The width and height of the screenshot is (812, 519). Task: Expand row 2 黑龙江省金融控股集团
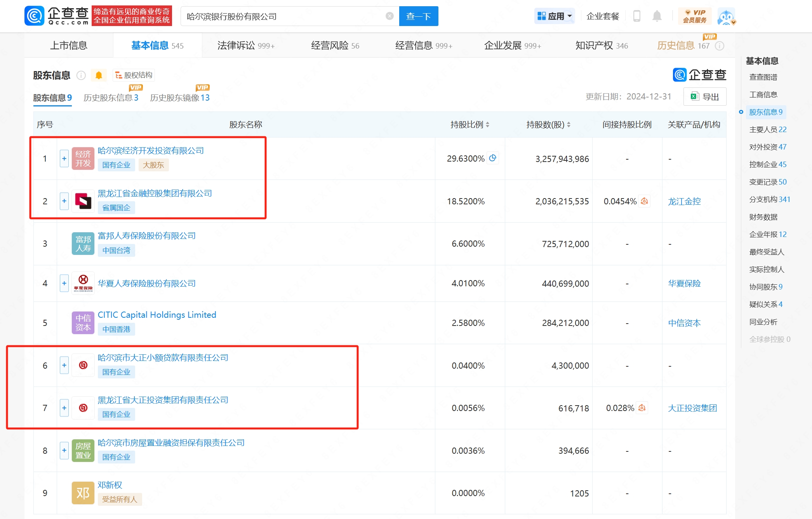point(64,201)
